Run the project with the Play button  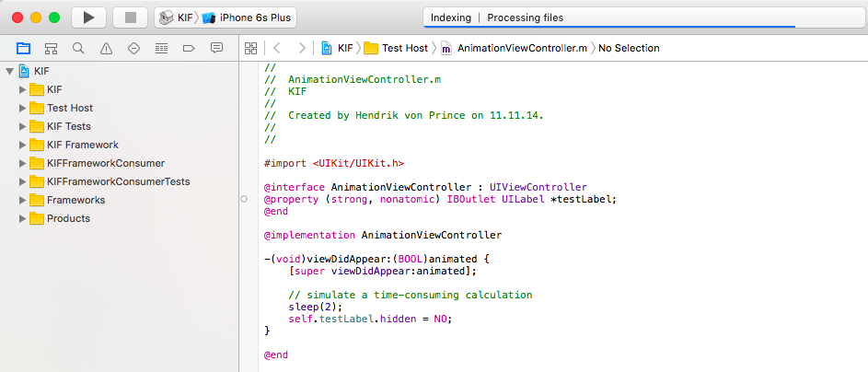click(x=88, y=17)
